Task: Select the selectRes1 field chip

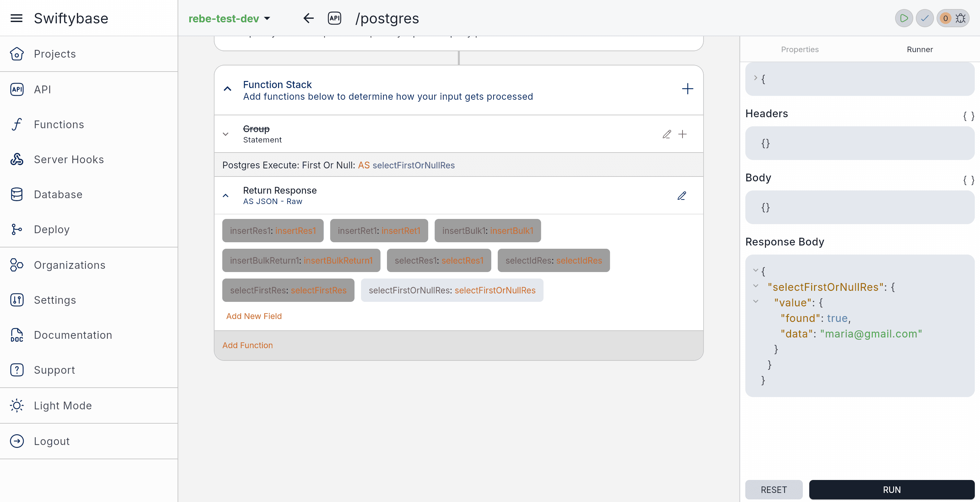Action: [439, 260]
